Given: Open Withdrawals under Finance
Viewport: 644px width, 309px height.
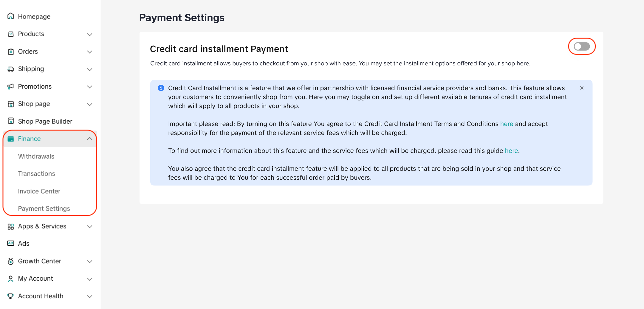Looking at the screenshot, I should click(36, 156).
